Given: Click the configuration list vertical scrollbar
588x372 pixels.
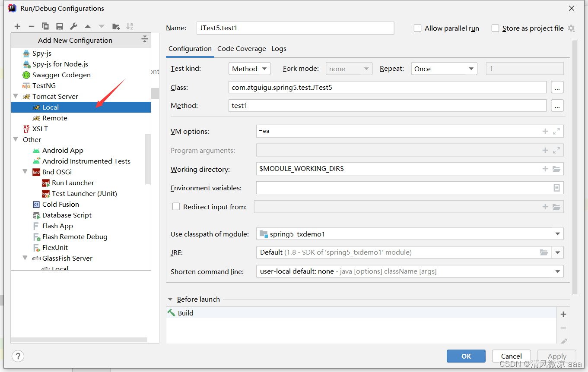Looking at the screenshot, I should coord(148,159).
